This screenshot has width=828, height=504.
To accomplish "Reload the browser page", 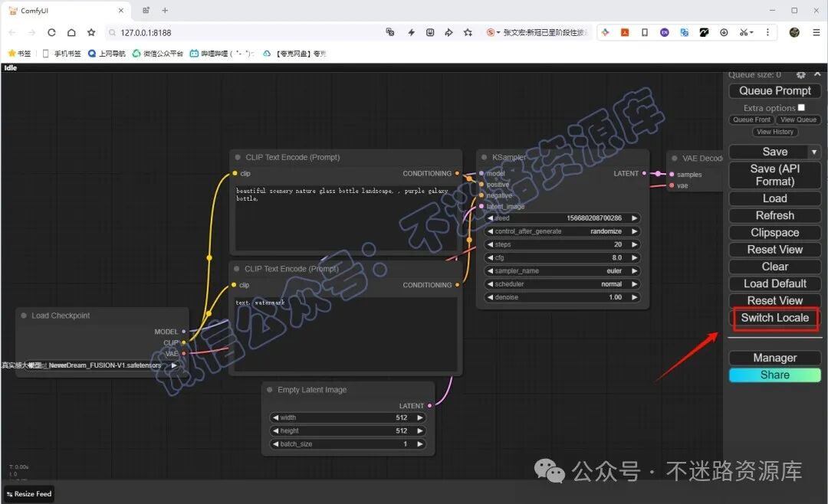I will point(51,33).
